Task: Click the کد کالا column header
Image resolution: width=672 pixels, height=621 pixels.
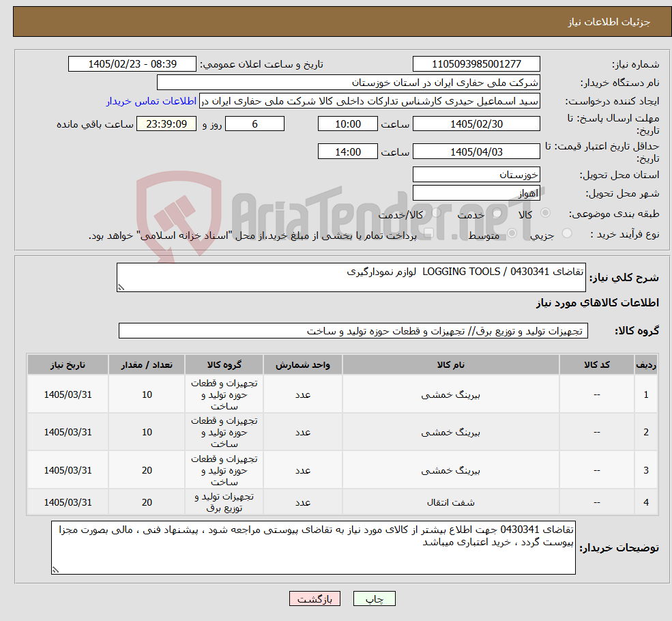Action: tap(596, 364)
